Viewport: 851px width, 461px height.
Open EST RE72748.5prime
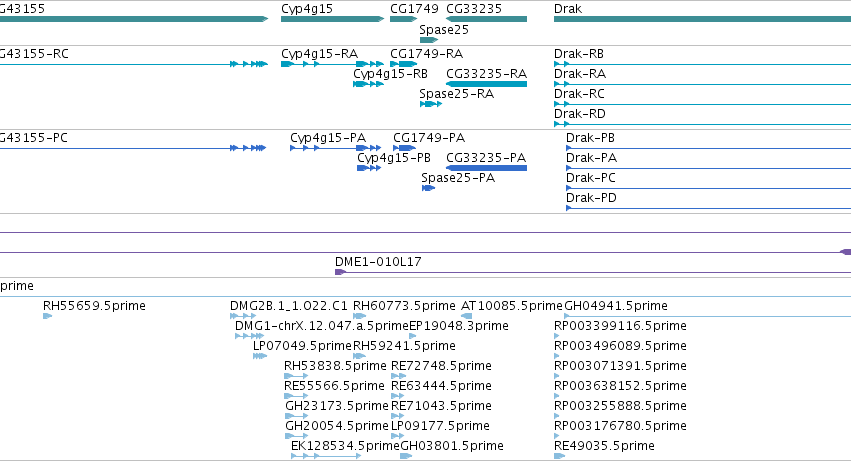pyautogui.click(x=441, y=366)
